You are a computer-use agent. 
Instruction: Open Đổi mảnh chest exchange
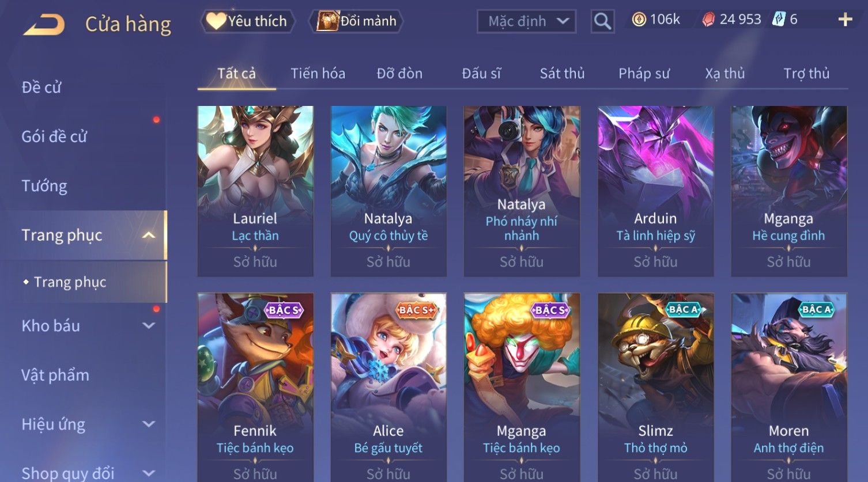357,21
